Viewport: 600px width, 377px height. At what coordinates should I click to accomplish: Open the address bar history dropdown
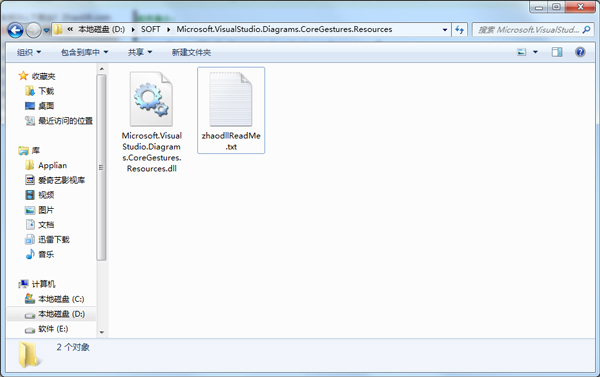[445, 30]
